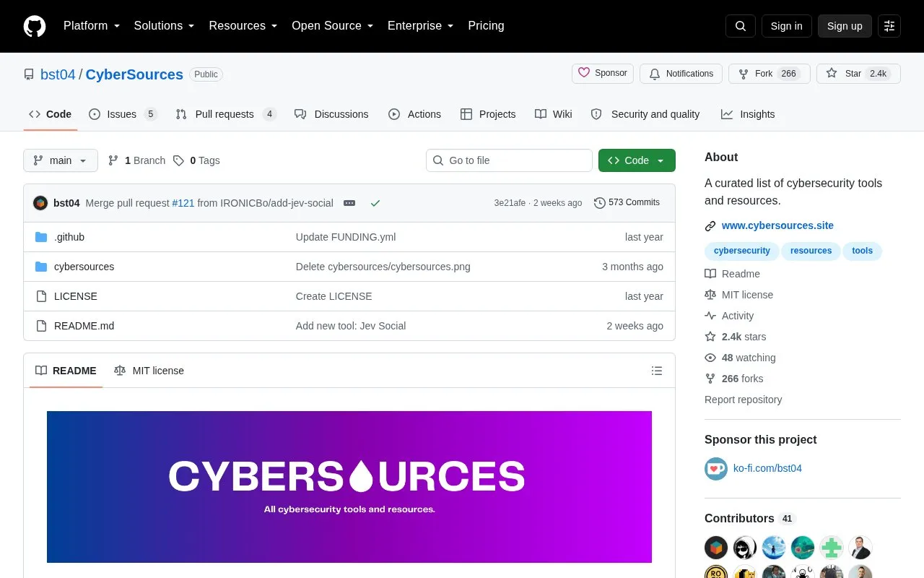The image size is (924, 578).
Task: Open pull request #121 link
Action: [x=183, y=203]
